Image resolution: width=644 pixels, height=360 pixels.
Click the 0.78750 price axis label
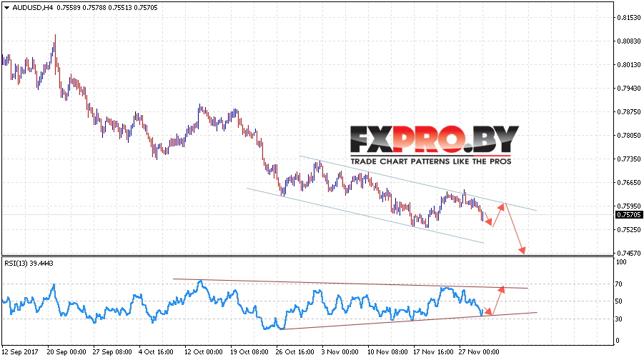pyautogui.click(x=629, y=111)
